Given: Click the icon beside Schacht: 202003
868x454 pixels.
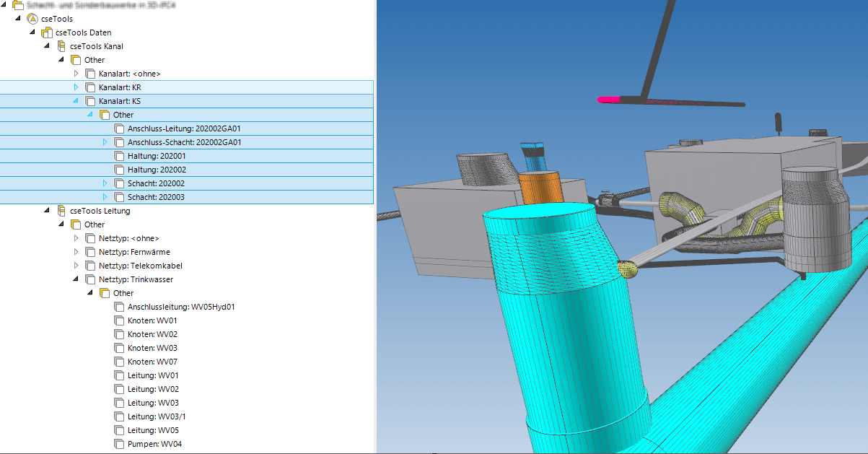Looking at the screenshot, I should (x=119, y=197).
